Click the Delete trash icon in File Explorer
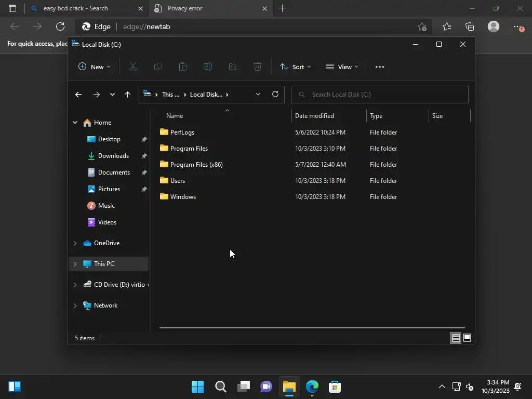Screen dimensions: 532x399 pyautogui.click(x=258, y=67)
